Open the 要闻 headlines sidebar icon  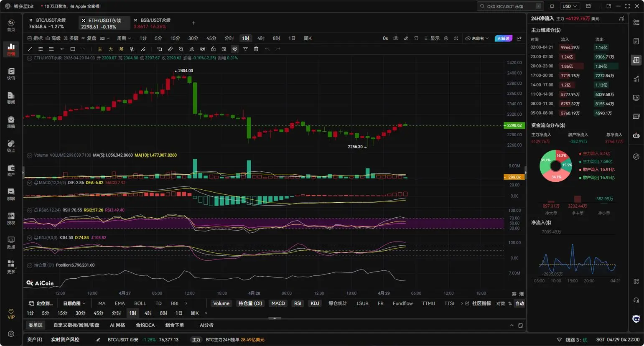coord(11,98)
